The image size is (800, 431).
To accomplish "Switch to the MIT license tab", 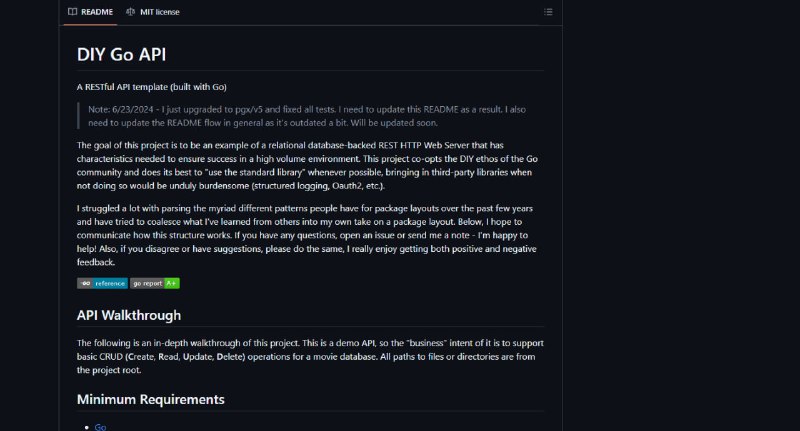I will point(153,12).
